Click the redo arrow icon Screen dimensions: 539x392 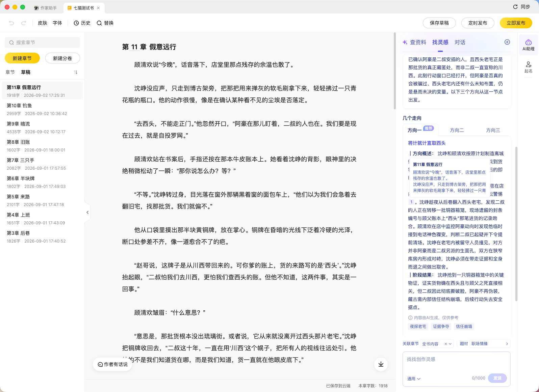pos(24,23)
